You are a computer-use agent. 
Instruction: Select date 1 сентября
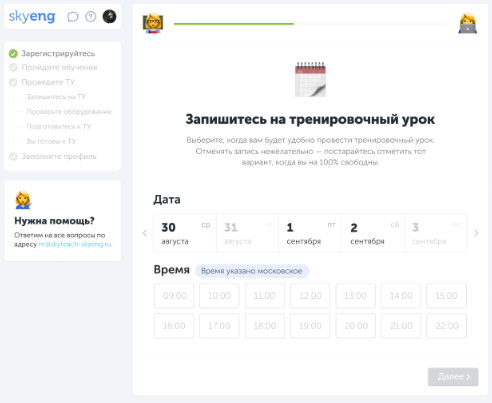click(310, 233)
